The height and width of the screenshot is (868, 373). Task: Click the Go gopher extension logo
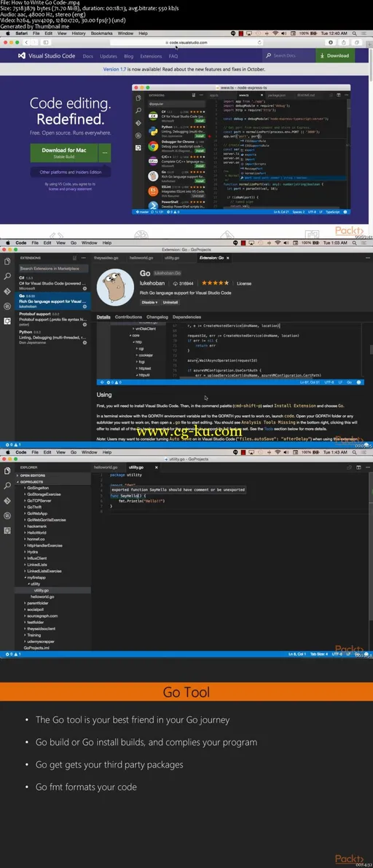[115, 287]
